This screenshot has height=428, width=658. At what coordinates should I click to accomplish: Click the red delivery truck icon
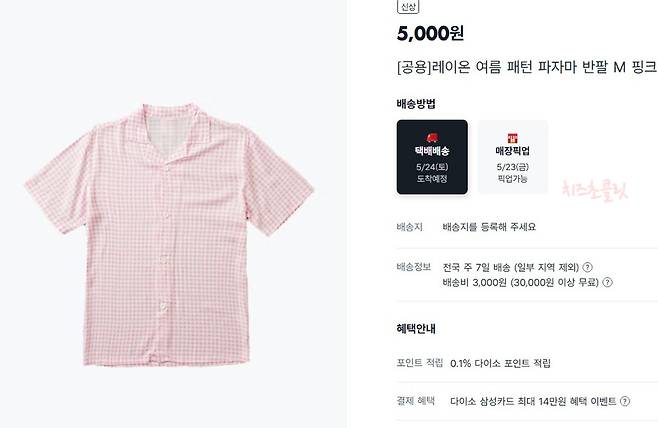pyautogui.click(x=432, y=137)
